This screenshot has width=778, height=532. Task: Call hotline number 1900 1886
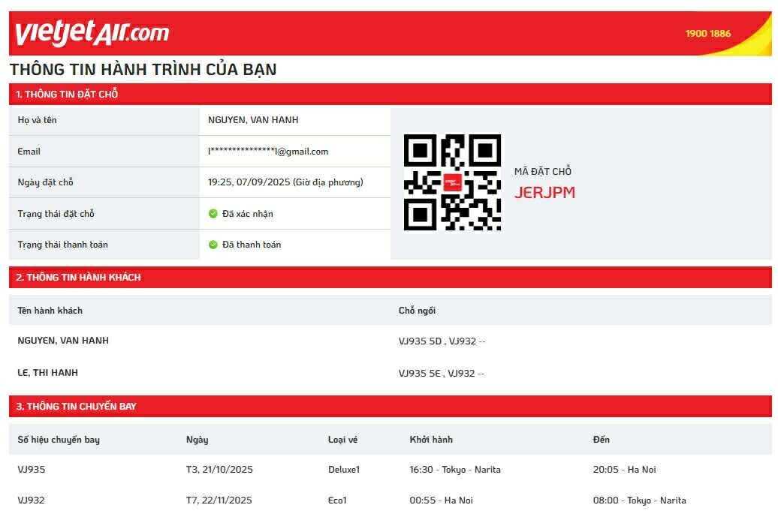707,34
